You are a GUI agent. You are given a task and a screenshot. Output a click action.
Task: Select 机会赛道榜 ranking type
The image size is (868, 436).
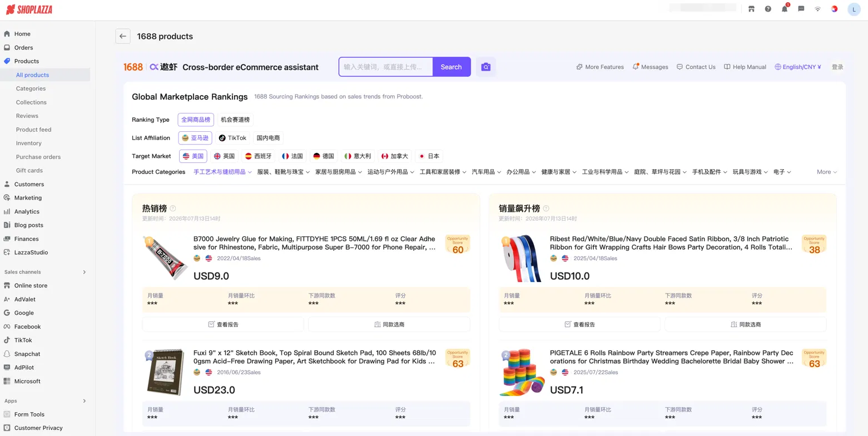tap(235, 120)
